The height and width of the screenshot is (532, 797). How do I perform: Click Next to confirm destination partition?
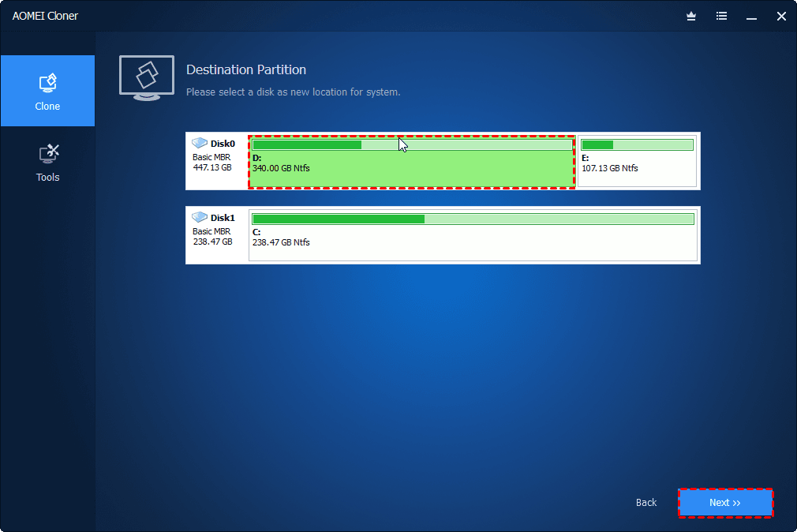click(x=724, y=503)
